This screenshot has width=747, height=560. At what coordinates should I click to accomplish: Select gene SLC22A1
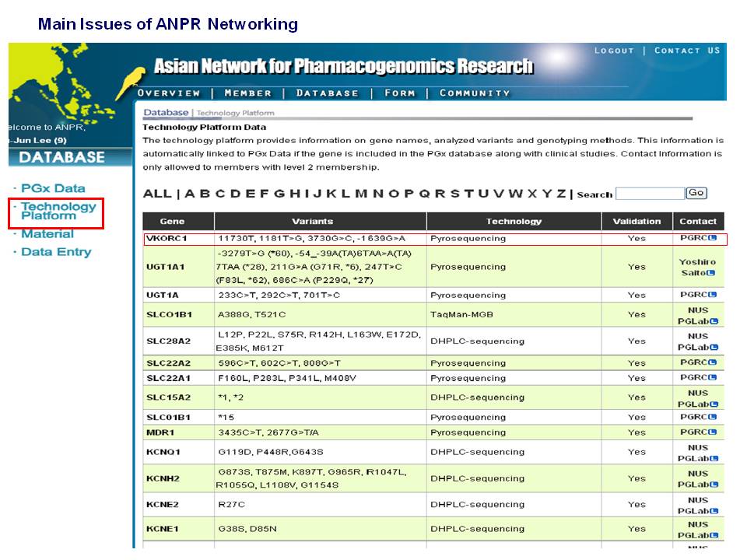[168, 378]
